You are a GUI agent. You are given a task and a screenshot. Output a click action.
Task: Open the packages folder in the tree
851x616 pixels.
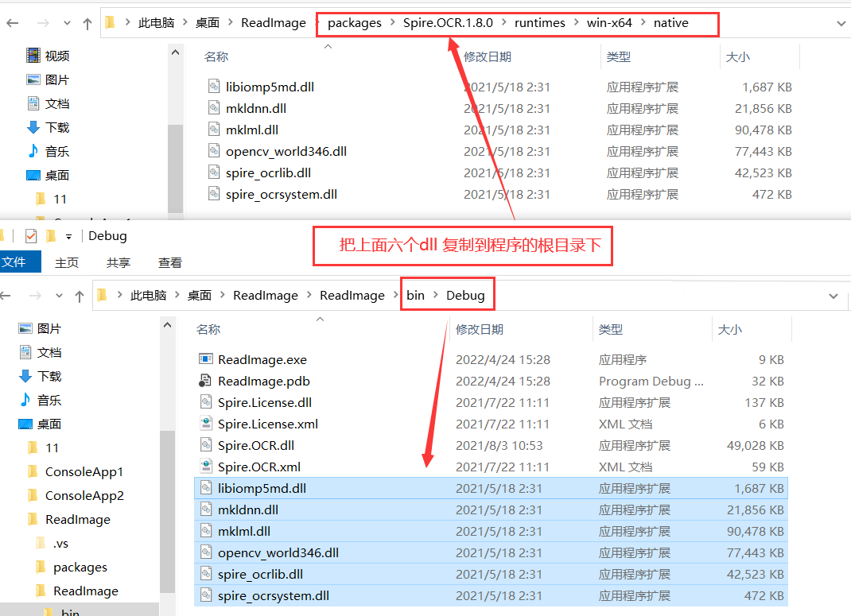pyautogui.click(x=80, y=567)
